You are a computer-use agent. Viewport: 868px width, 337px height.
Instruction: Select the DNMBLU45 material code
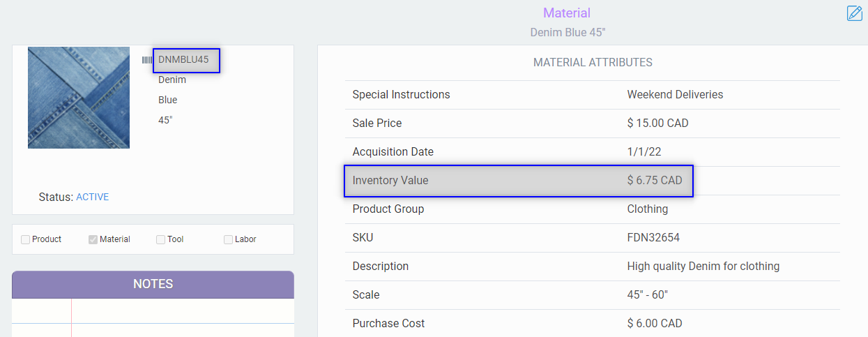183,60
